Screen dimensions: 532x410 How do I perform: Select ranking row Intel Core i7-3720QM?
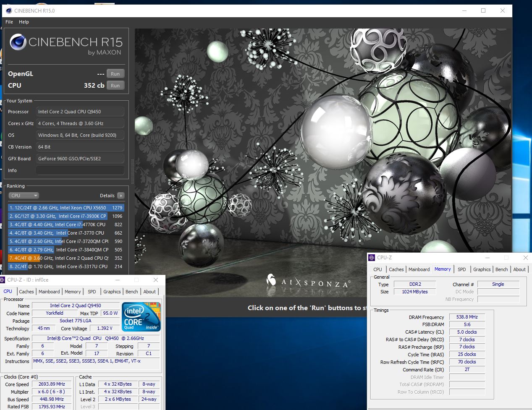tap(66, 241)
